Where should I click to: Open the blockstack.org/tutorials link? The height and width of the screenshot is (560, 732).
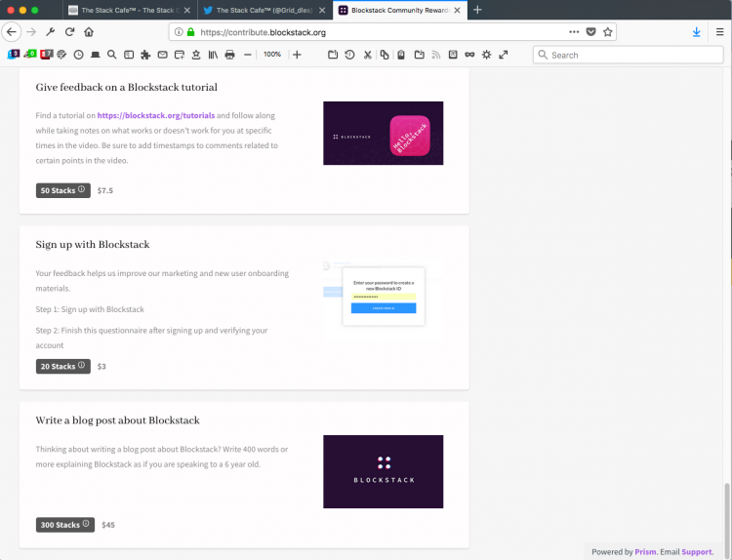pyautogui.click(x=156, y=115)
